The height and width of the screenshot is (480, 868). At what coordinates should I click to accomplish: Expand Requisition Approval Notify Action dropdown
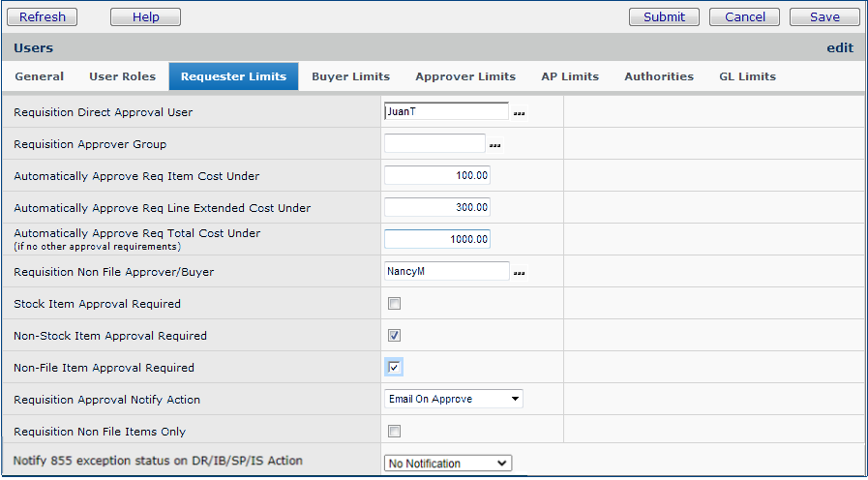pyautogui.click(x=453, y=399)
